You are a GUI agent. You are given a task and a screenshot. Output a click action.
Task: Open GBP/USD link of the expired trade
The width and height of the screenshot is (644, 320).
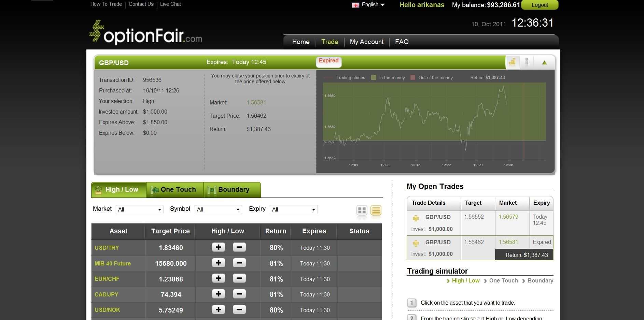(438, 242)
